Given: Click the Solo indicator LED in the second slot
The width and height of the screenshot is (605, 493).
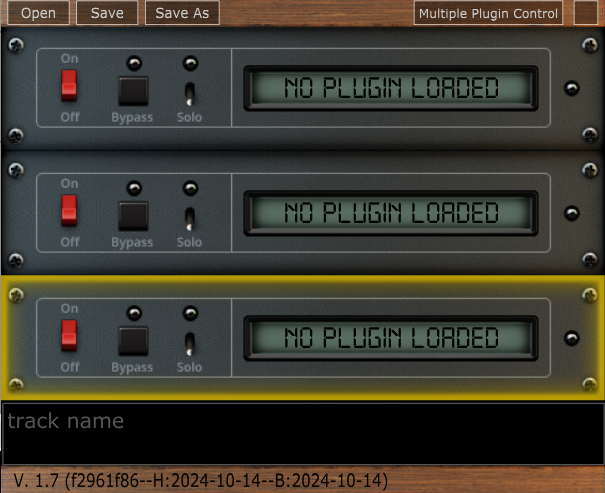Looking at the screenshot, I should [x=190, y=188].
